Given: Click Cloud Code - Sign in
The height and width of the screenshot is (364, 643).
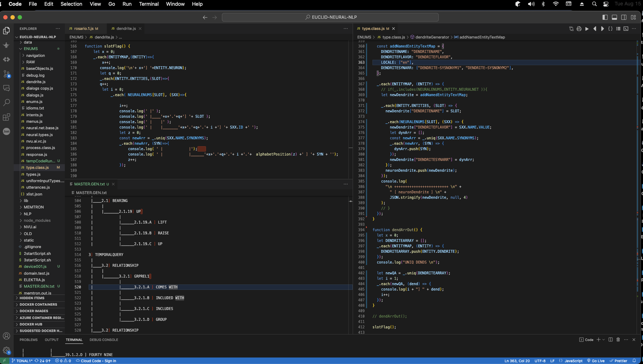Looking at the screenshot, I should pos(96,361).
